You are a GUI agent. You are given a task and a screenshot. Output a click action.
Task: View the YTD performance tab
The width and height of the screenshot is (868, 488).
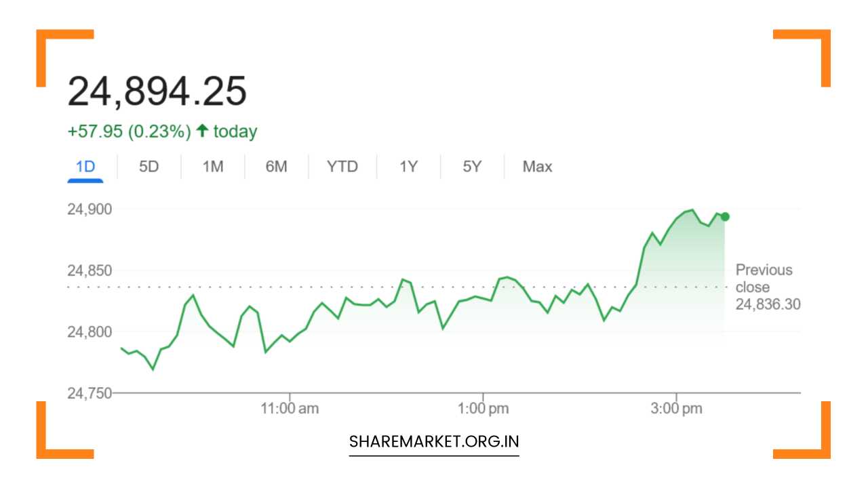(x=342, y=166)
